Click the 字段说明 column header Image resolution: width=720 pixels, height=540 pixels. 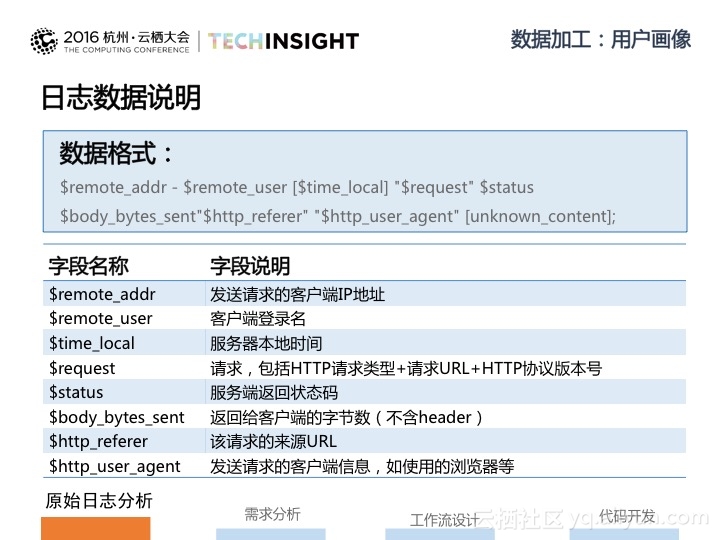(250, 266)
